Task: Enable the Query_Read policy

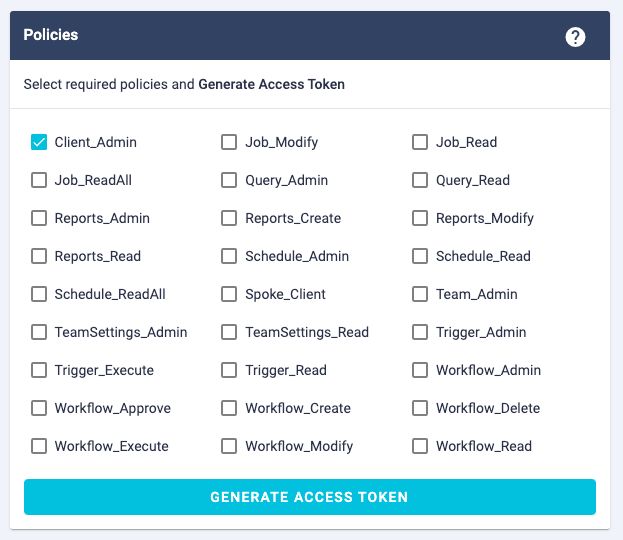Action: (420, 180)
